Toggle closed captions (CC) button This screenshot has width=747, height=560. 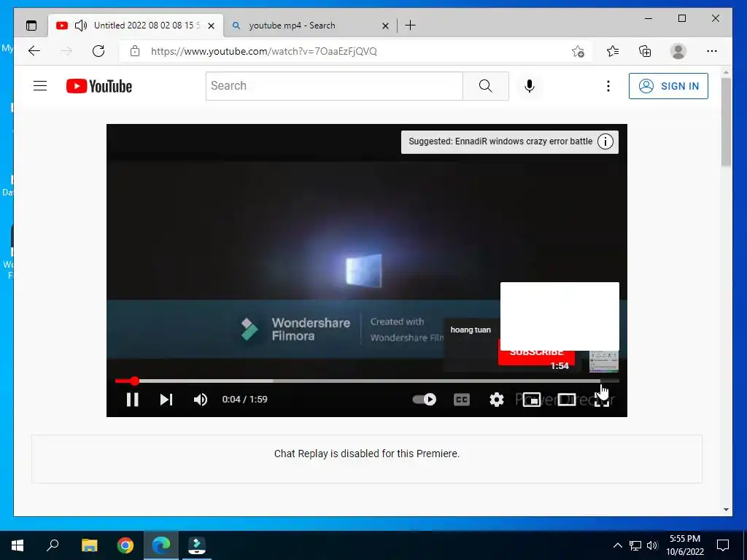(462, 399)
